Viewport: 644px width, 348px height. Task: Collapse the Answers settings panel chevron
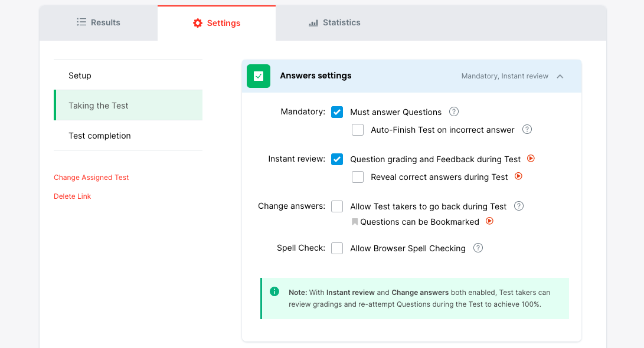[x=560, y=76]
